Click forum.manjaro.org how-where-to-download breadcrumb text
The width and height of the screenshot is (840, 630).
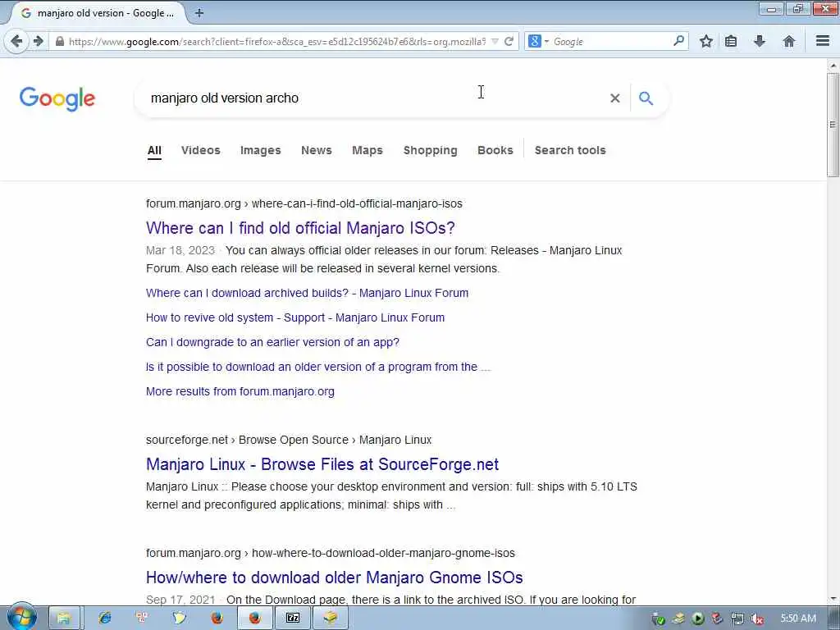[x=330, y=553]
